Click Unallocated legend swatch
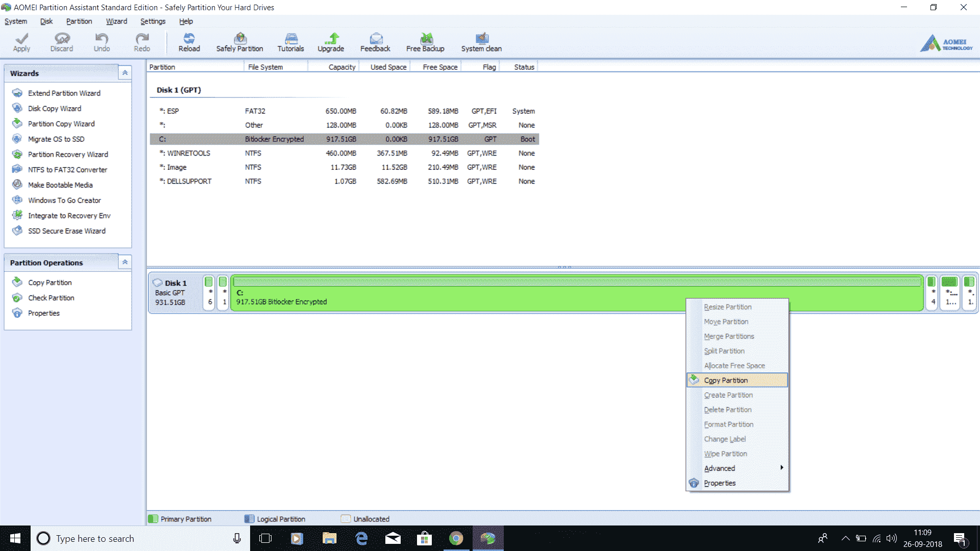The image size is (980, 551). coord(346,519)
